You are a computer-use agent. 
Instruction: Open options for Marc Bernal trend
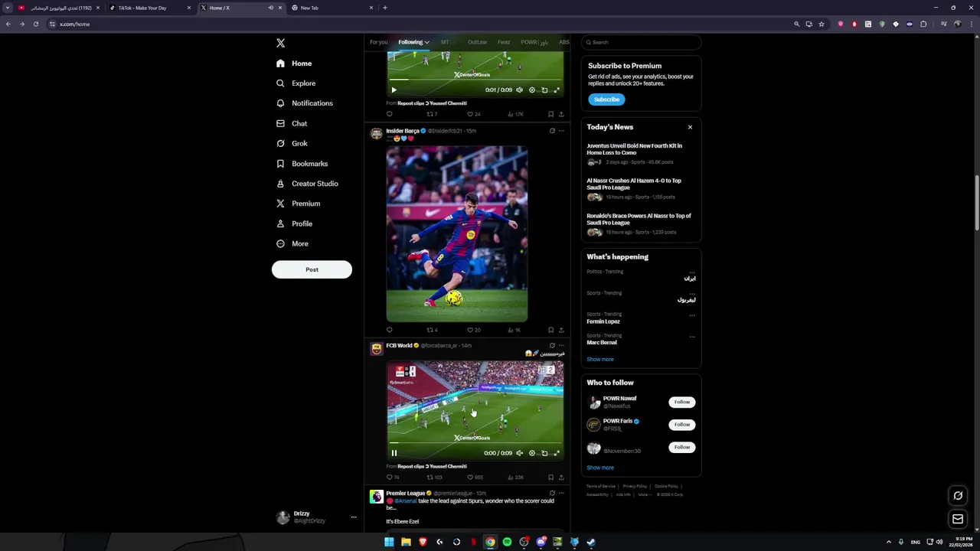coord(692,336)
